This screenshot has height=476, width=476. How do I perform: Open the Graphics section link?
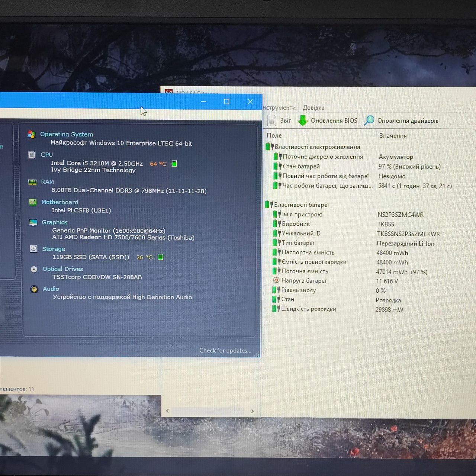(x=55, y=222)
